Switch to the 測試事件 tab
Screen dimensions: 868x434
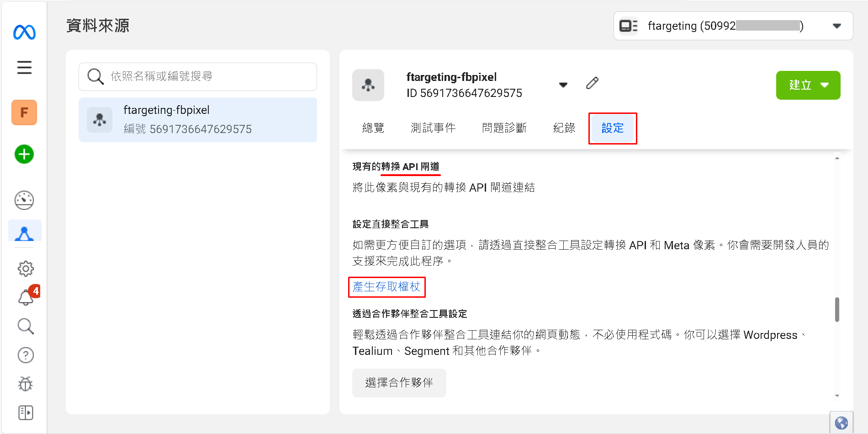pyautogui.click(x=433, y=128)
